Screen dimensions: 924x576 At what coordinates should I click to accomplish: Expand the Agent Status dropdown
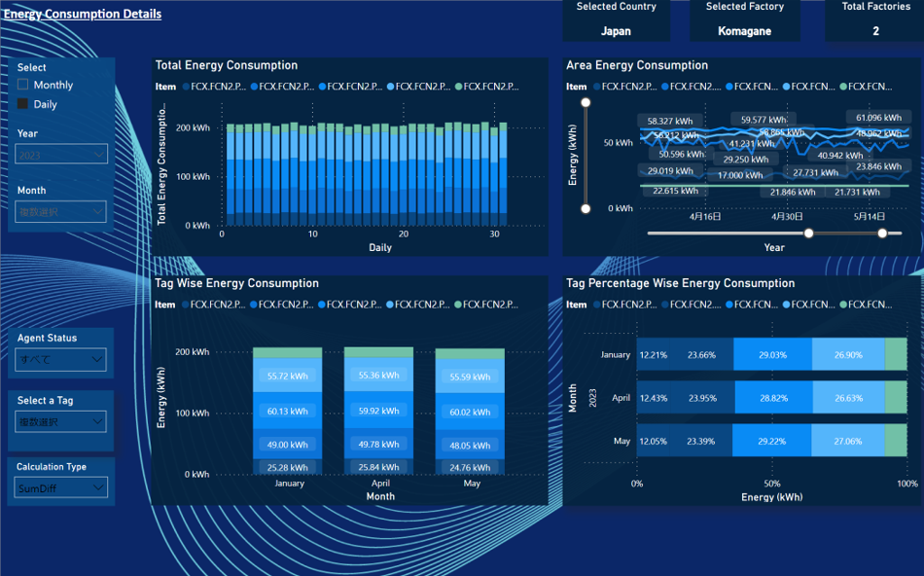pyautogui.click(x=60, y=358)
